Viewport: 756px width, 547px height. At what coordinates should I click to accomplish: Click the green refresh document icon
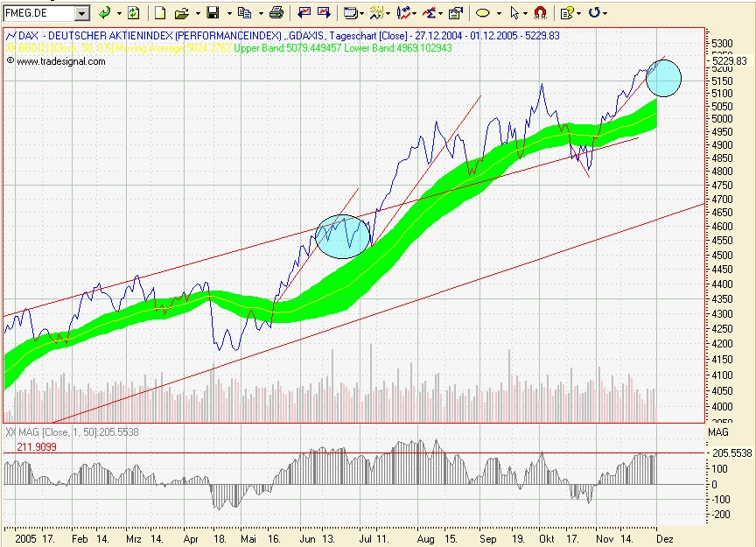(134, 13)
